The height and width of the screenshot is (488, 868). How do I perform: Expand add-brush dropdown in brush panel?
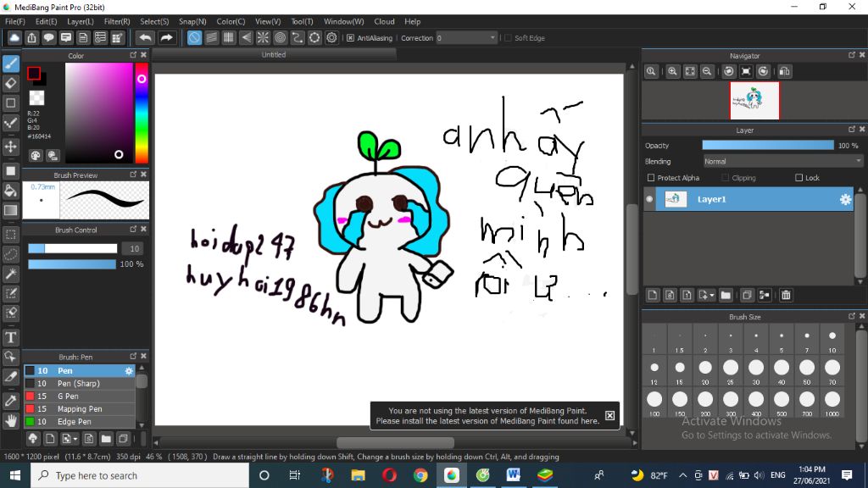[x=75, y=439]
